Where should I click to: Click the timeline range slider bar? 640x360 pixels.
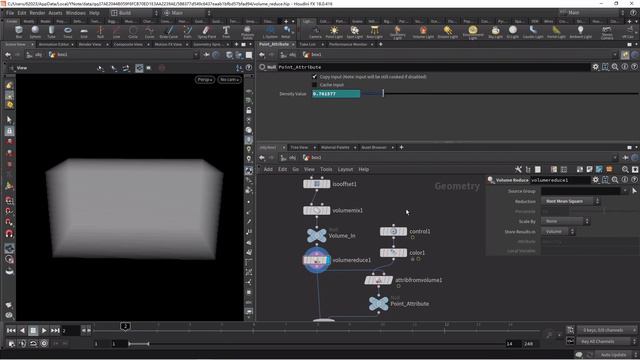pos(138,344)
